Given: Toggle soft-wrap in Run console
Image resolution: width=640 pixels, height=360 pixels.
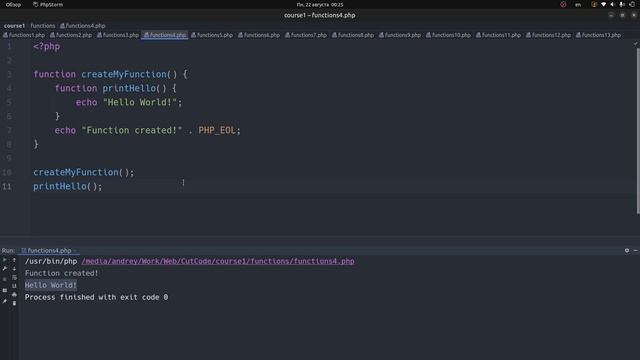Looking at the screenshot, I should [14, 278].
